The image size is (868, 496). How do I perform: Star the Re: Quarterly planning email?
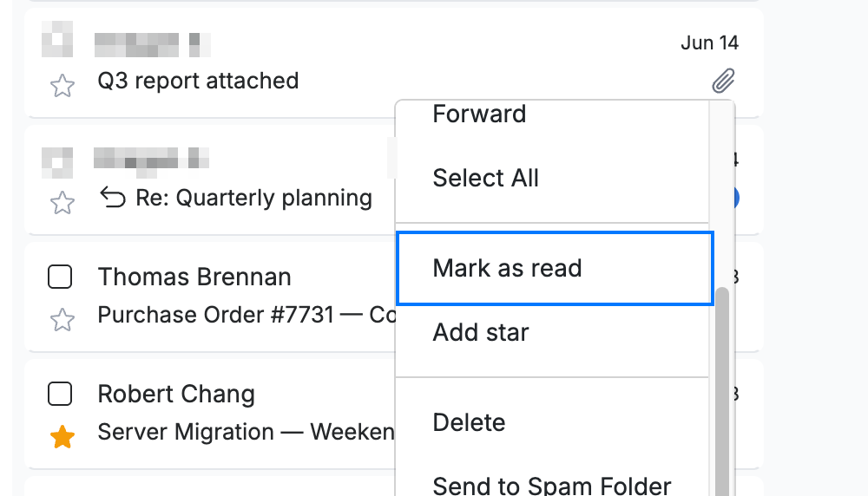[62, 203]
